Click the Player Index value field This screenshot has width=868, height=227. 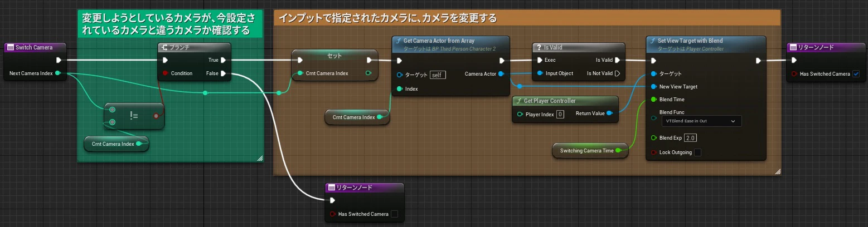coord(560,114)
